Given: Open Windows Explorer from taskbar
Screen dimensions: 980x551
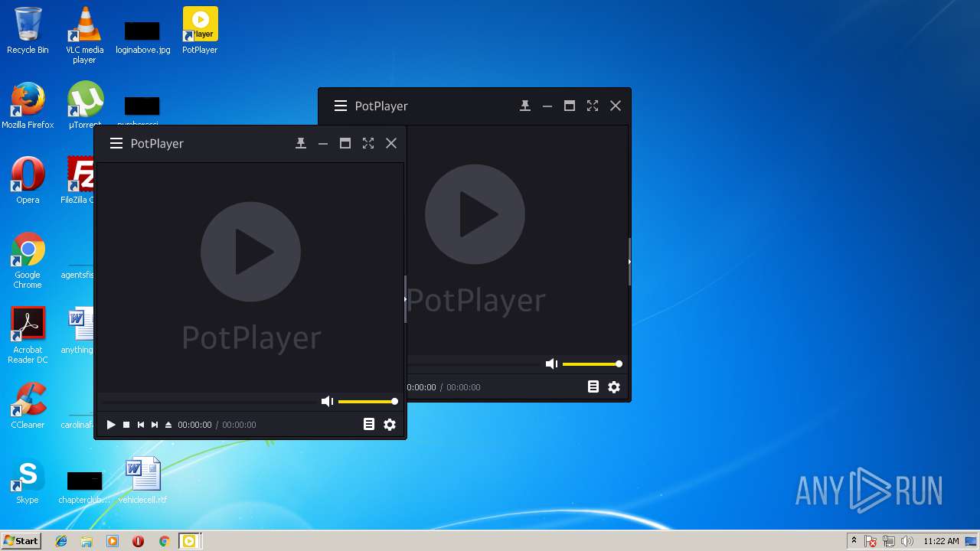Looking at the screenshot, I should [x=87, y=541].
